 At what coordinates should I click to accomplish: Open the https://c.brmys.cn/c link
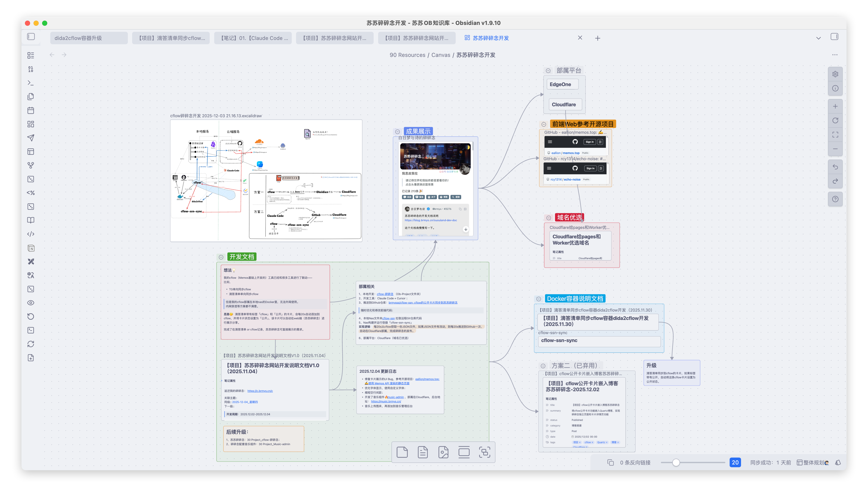(260, 391)
